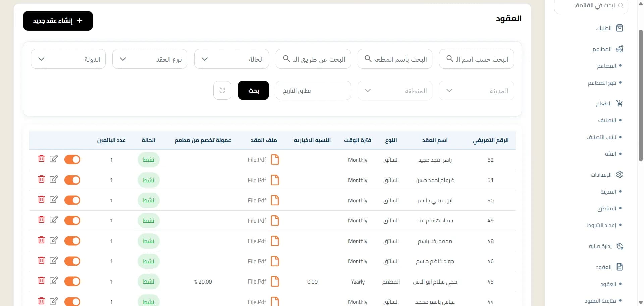Open File.Pdf icon for contract 48
Image resolution: width=644 pixels, height=306 pixels.
[275, 241]
